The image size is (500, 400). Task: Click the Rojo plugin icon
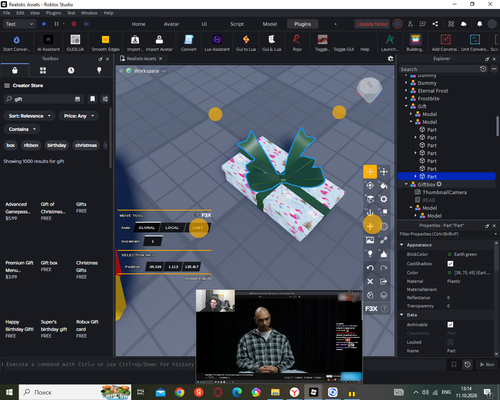click(x=297, y=40)
